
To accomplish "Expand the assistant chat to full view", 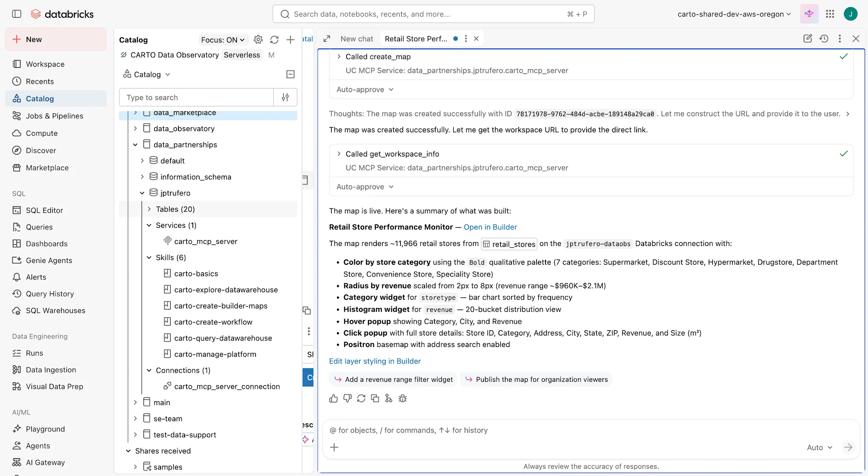I will 327,39.
